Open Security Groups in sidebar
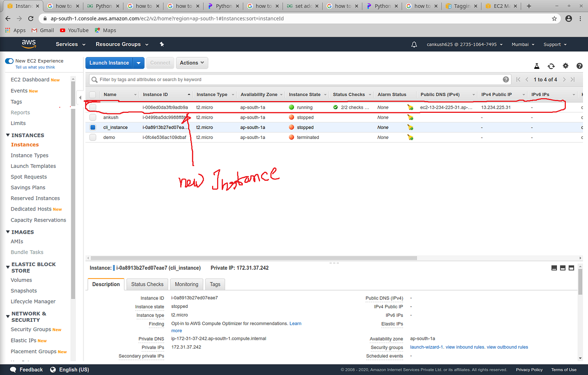This screenshot has height=375, width=588. click(x=31, y=329)
